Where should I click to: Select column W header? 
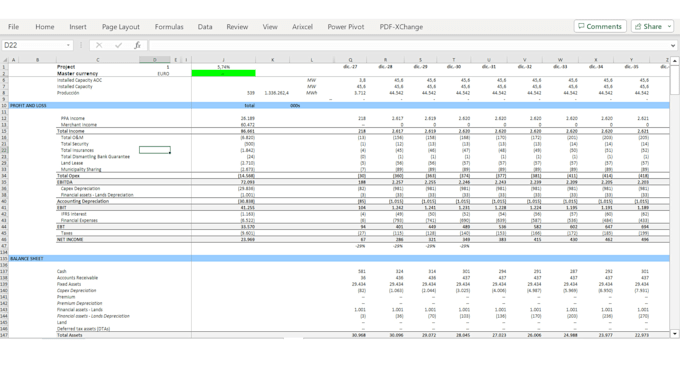point(560,60)
